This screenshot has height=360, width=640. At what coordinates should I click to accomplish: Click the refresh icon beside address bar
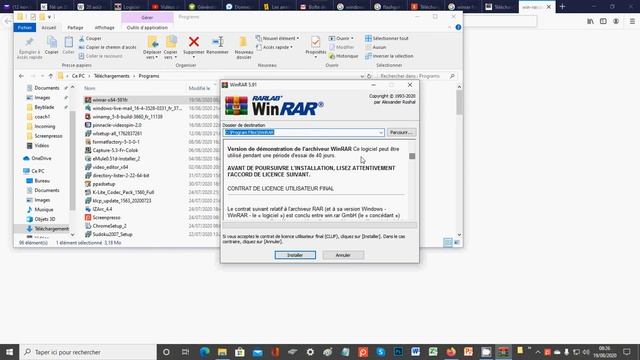coord(369,76)
